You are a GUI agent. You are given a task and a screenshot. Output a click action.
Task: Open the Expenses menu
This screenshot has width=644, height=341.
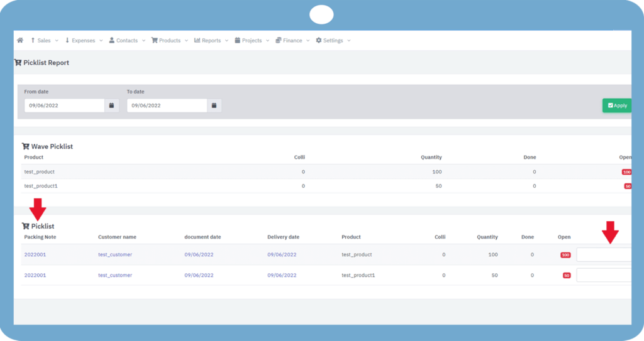84,40
